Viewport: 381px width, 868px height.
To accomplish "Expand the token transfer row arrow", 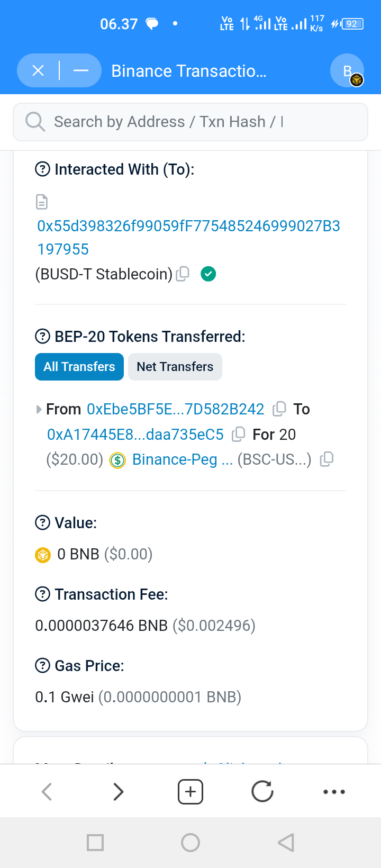I will point(39,409).
